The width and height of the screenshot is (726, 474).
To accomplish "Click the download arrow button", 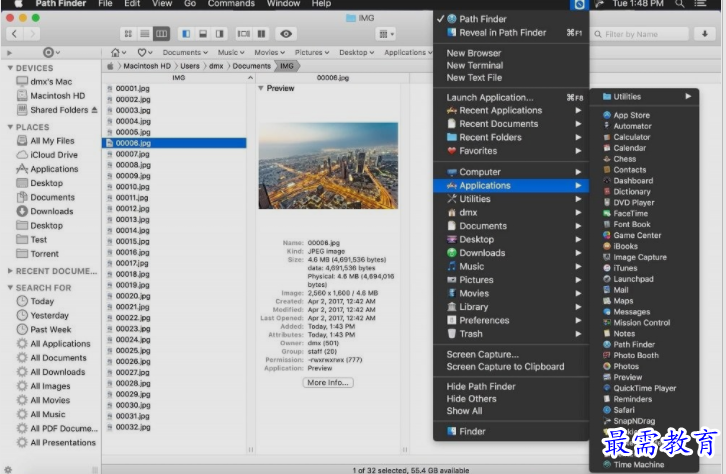I will click(x=705, y=34).
